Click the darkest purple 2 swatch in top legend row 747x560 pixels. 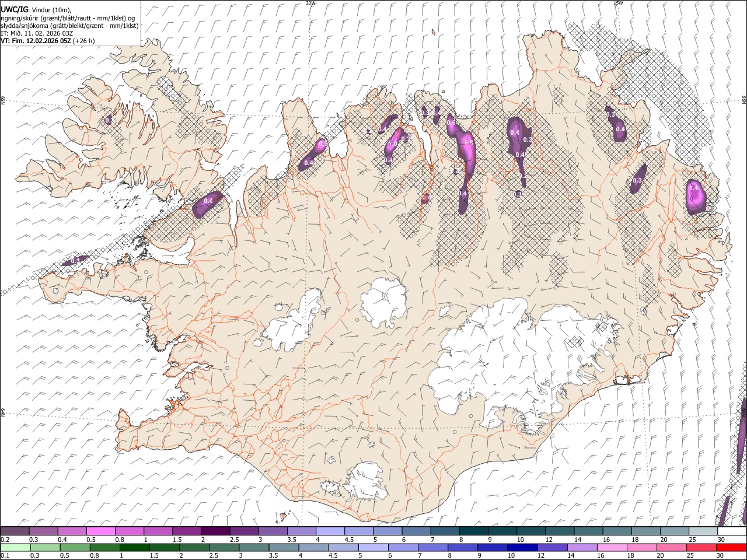click(x=215, y=531)
